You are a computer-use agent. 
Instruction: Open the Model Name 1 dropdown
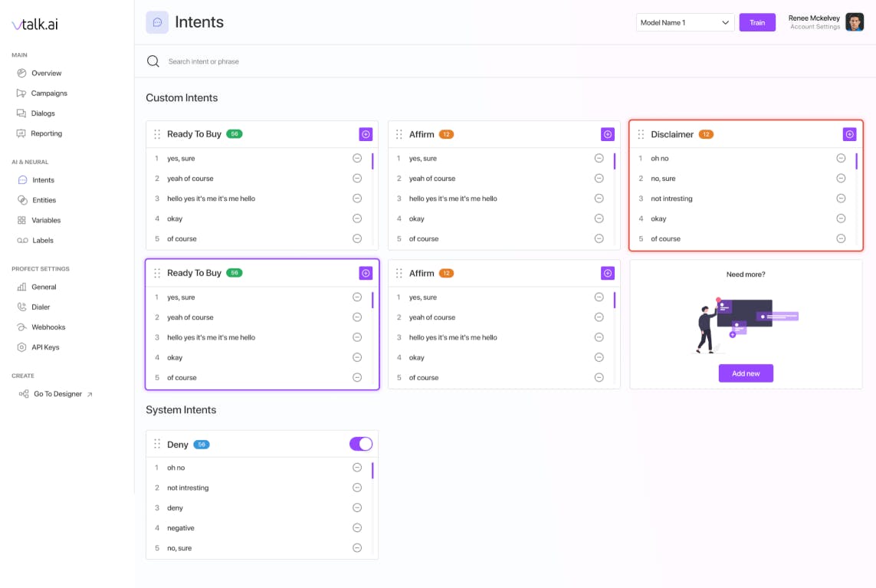pyautogui.click(x=685, y=23)
